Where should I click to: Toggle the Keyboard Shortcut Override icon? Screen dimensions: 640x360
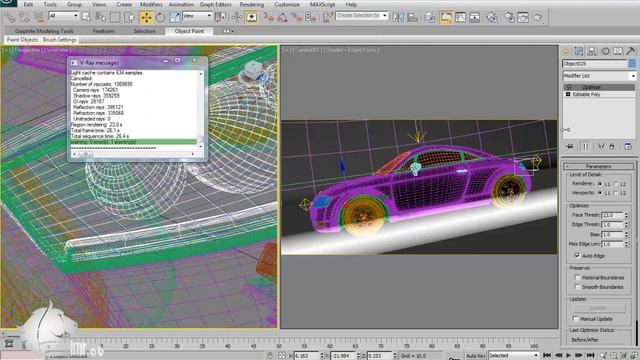tap(251, 17)
